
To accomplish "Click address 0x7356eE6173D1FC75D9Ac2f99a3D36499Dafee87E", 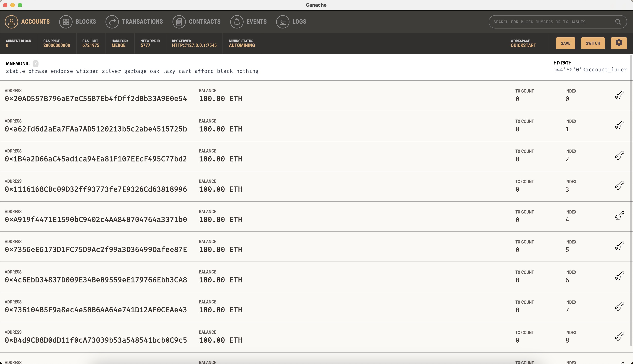I will (x=96, y=250).
